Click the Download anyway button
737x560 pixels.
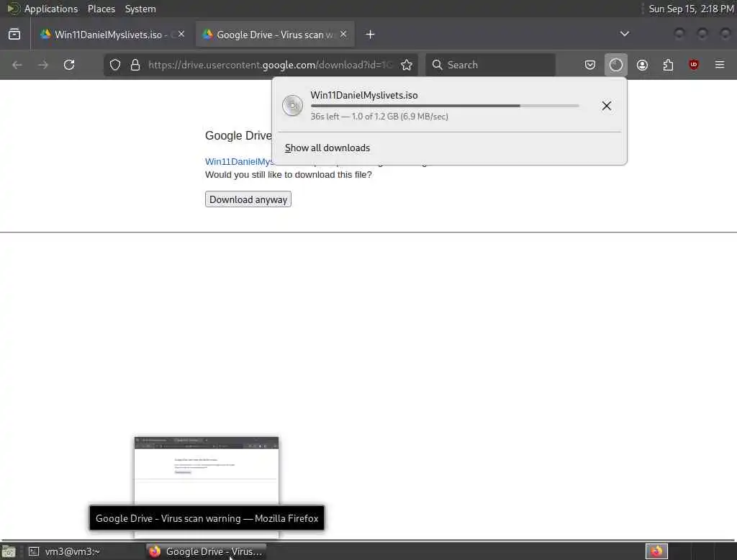point(248,199)
